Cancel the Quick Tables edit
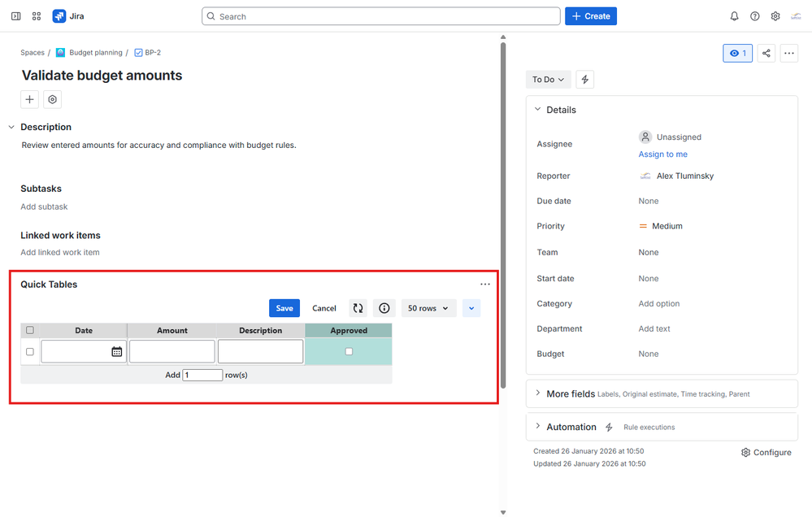 click(324, 308)
